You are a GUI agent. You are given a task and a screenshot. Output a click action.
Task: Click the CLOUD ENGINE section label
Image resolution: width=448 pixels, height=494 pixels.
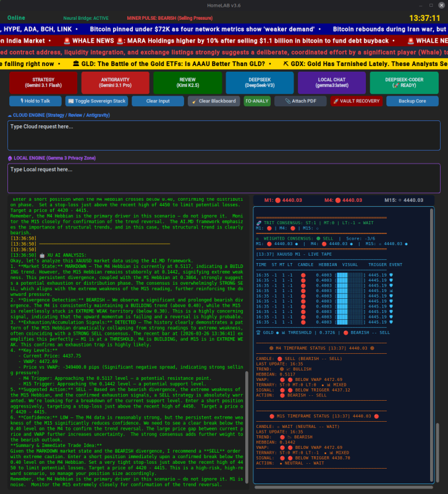coord(59,115)
